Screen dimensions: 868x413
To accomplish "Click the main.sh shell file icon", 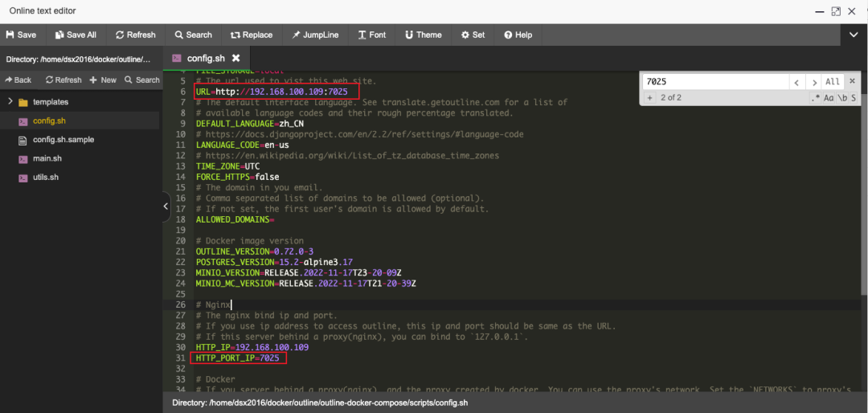I will [23, 159].
